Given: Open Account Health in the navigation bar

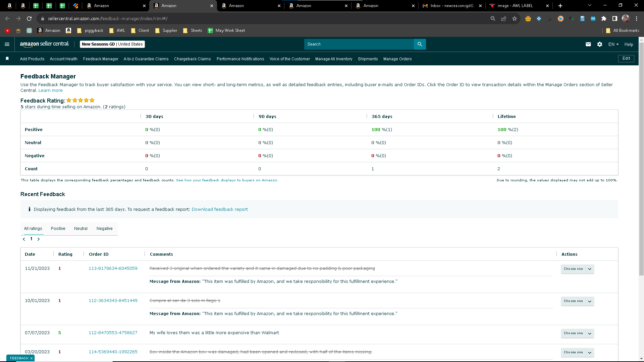Looking at the screenshot, I should point(64,59).
